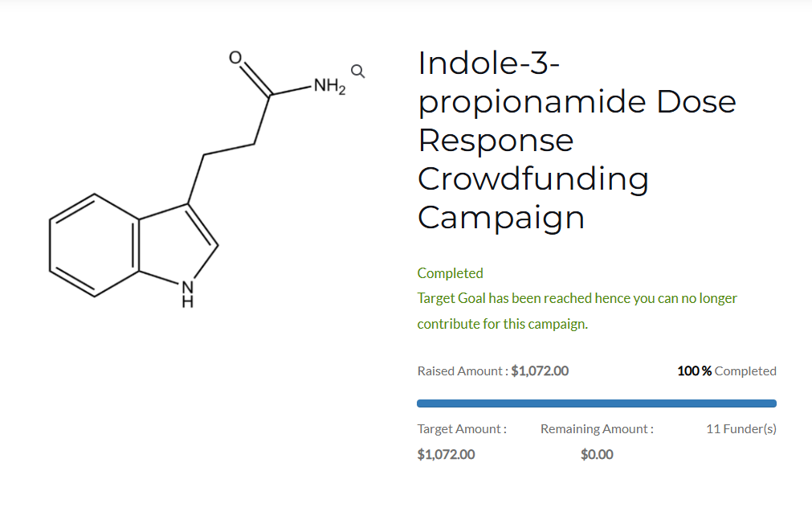The height and width of the screenshot is (520, 812).
Task: Click the 'contribute for this campaign' line
Action: pyautogui.click(x=502, y=324)
